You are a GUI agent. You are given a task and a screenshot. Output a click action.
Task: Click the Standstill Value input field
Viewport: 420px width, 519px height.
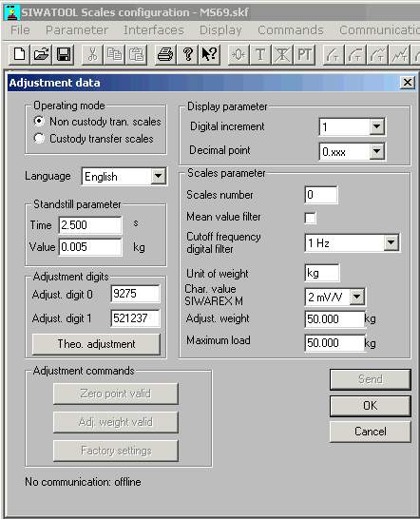[x=90, y=247]
